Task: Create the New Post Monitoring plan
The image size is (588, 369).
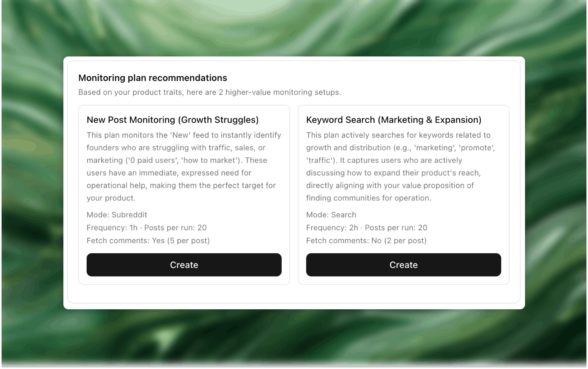Action: [x=184, y=265]
